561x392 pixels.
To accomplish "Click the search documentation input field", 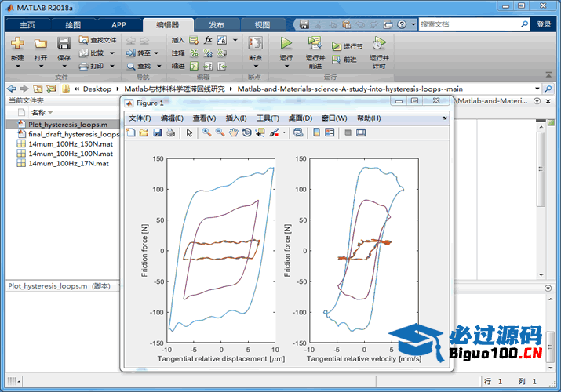I will point(468,24).
